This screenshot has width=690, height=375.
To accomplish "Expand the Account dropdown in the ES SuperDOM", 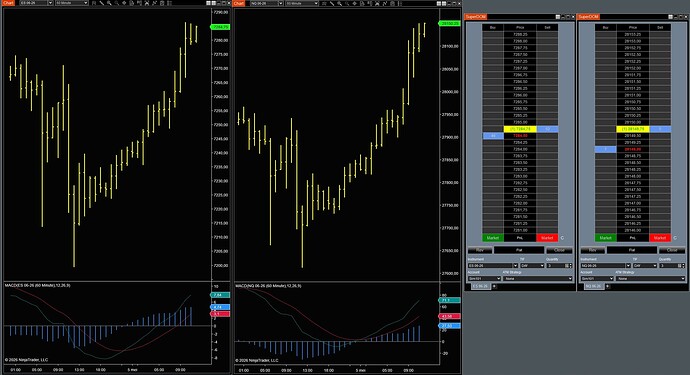I will click(x=499, y=279).
